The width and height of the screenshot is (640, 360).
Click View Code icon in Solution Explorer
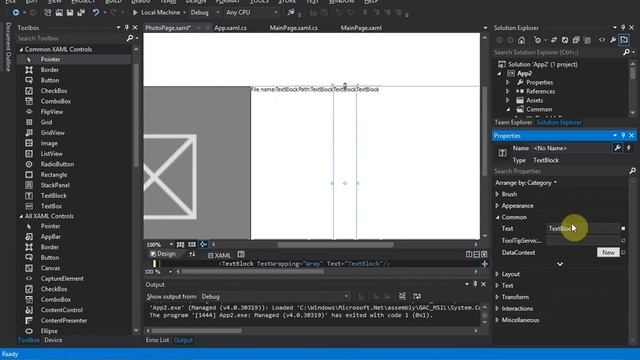[x=602, y=40]
